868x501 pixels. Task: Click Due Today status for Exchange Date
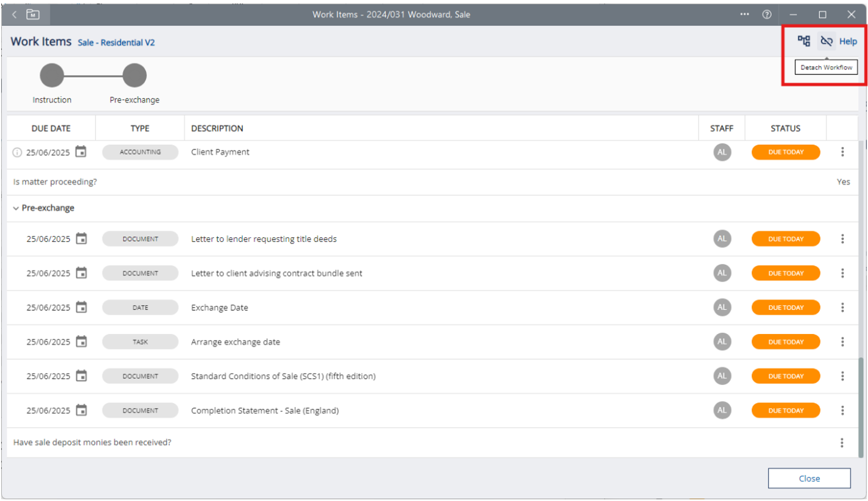tap(785, 307)
